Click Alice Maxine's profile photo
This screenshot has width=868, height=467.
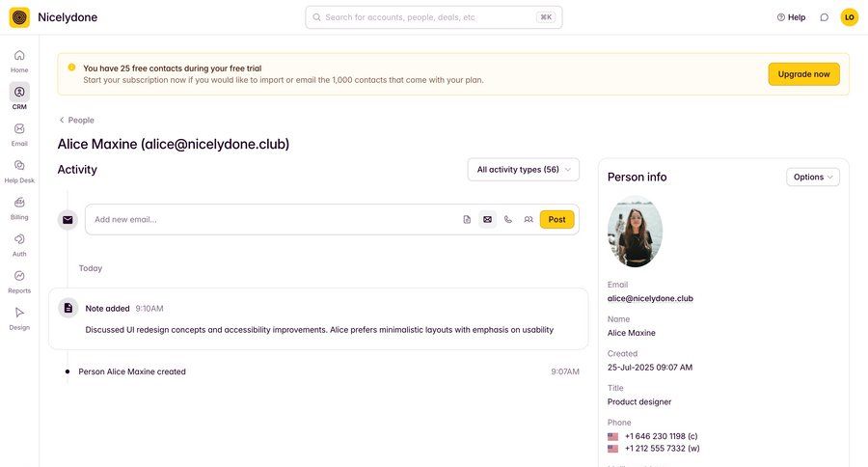coord(635,233)
